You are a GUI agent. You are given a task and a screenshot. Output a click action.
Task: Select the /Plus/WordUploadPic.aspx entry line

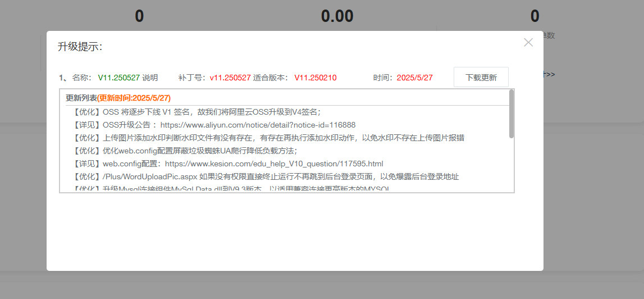click(x=266, y=176)
